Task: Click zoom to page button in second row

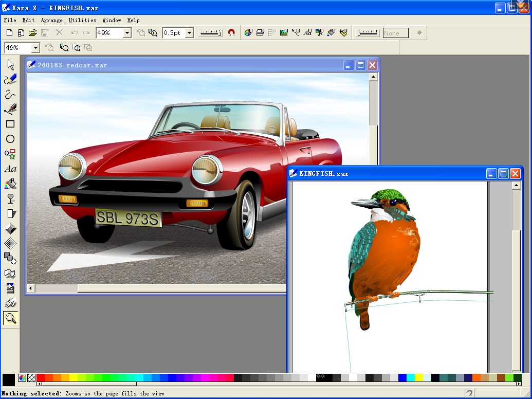Action: click(x=77, y=47)
